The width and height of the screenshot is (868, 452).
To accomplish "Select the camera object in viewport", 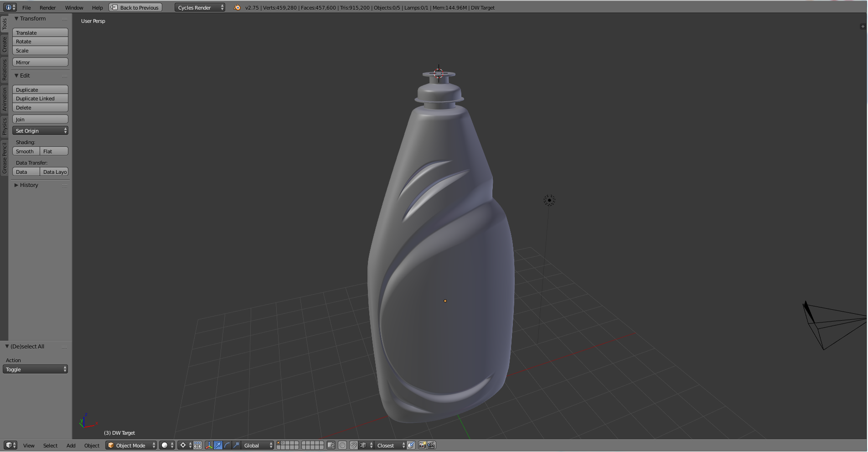I will pos(834,324).
